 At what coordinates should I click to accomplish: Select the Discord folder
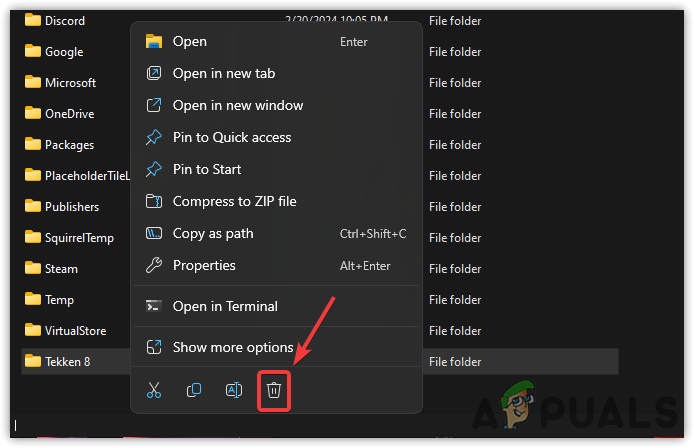[65, 20]
